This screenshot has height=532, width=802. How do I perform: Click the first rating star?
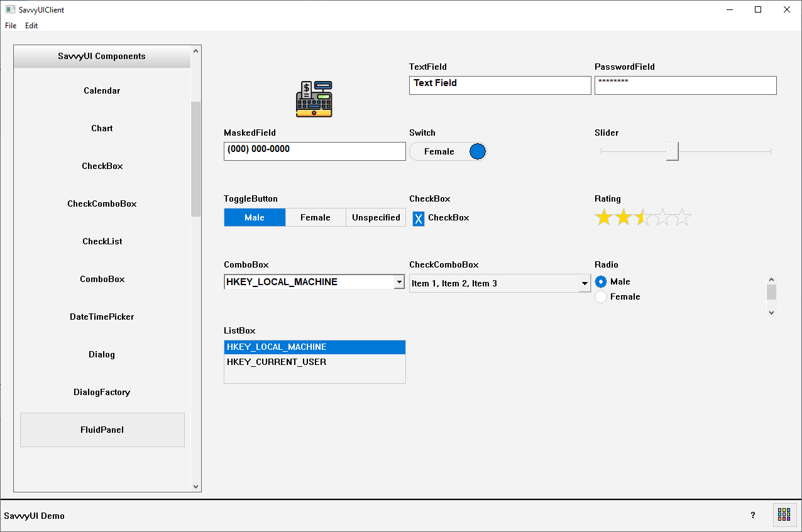603,218
